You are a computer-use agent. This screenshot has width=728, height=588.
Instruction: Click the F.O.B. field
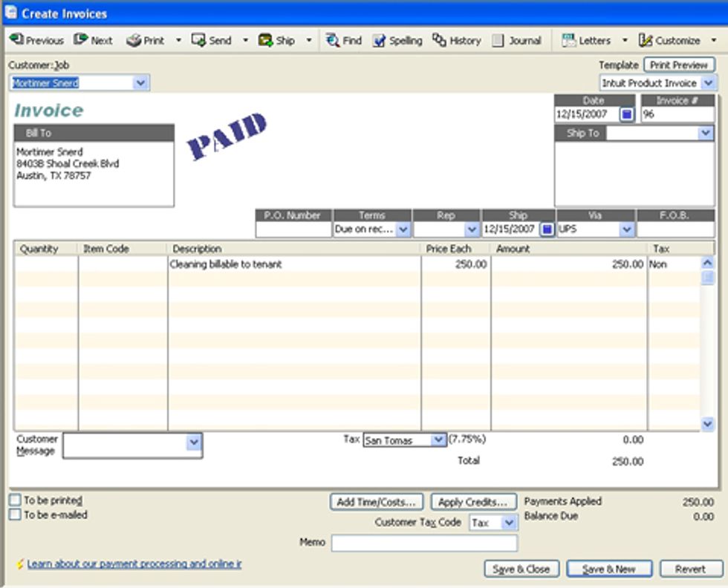(675, 229)
